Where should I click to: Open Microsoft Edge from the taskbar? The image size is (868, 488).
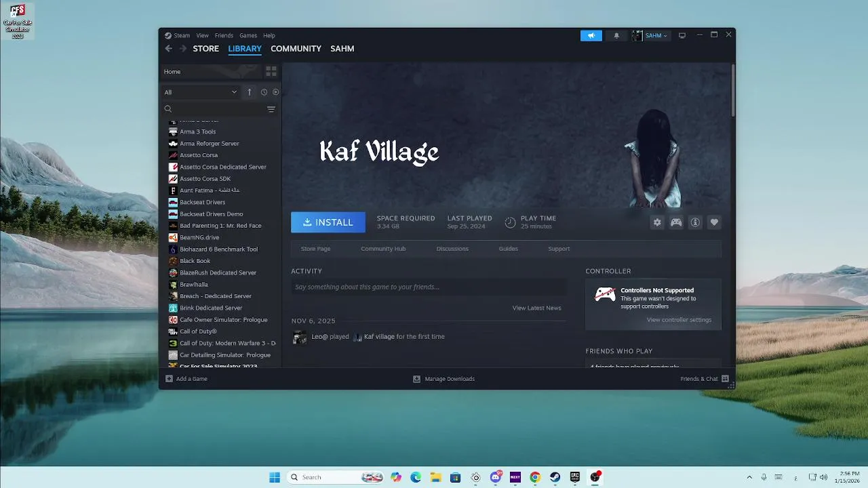(416, 477)
